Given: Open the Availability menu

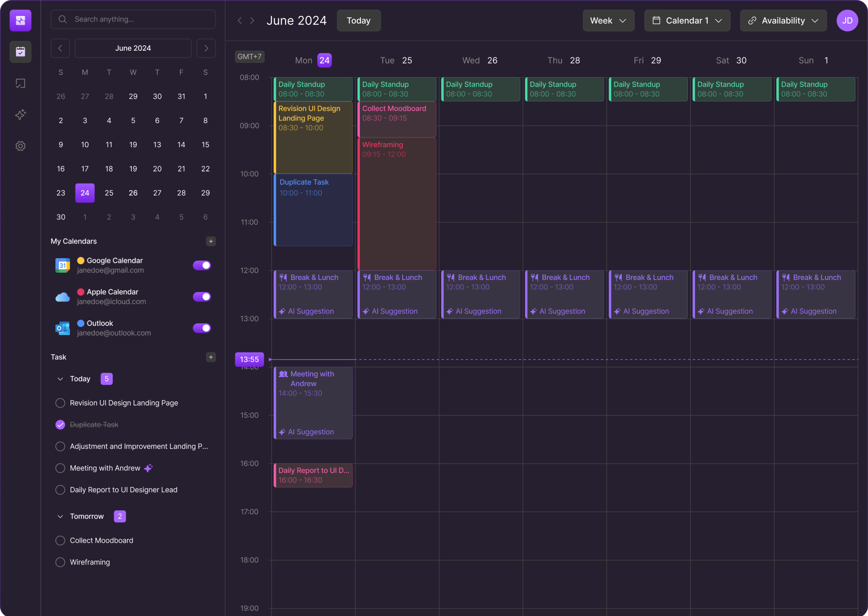Looking at the screenshot, I should click(783, 21).
